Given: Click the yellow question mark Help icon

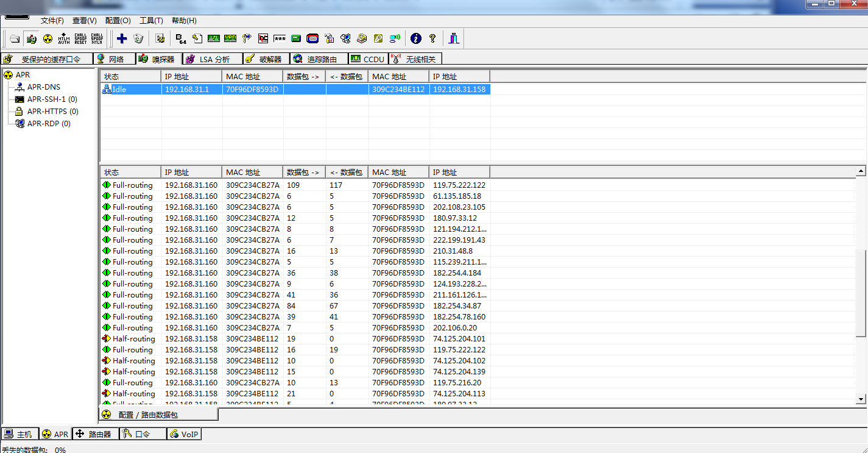Looking at the screenshot, I should coord(432,39).
